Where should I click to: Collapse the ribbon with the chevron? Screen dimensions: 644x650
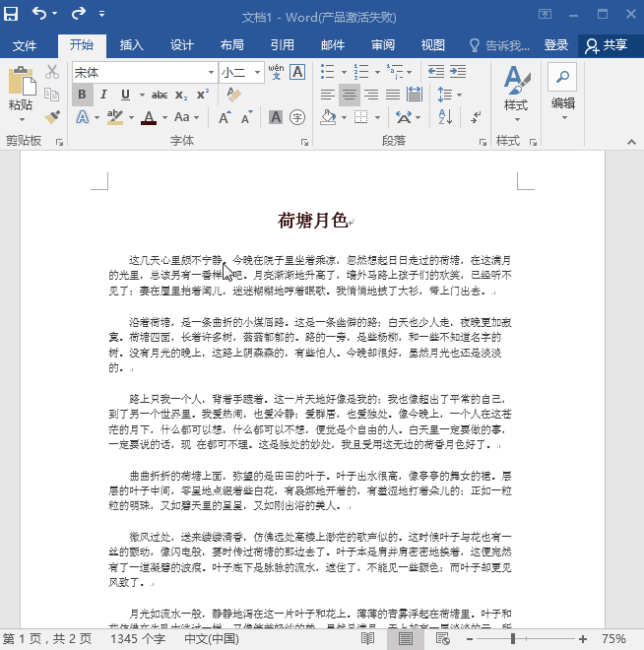click(x=631, y=142)
